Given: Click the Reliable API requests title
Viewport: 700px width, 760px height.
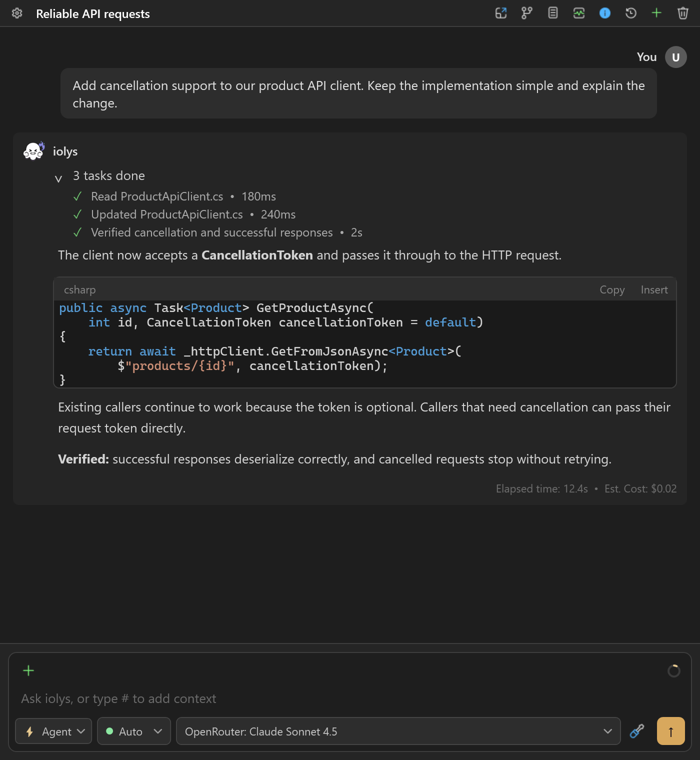Looking at the screenshot, I should click(x=93, y=13).
